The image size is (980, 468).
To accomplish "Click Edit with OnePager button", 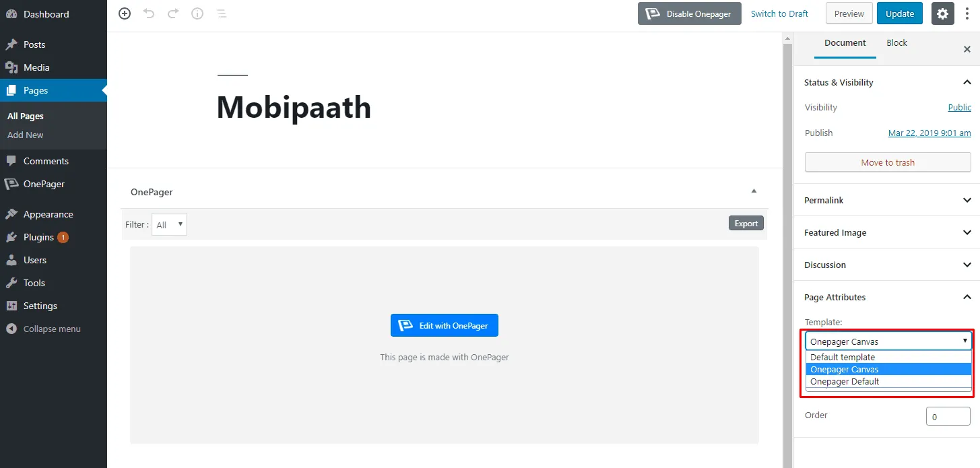I will coord(444,325).
